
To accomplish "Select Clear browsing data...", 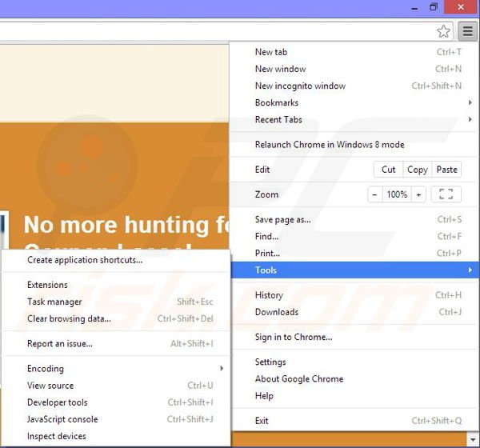I will 116,318.
